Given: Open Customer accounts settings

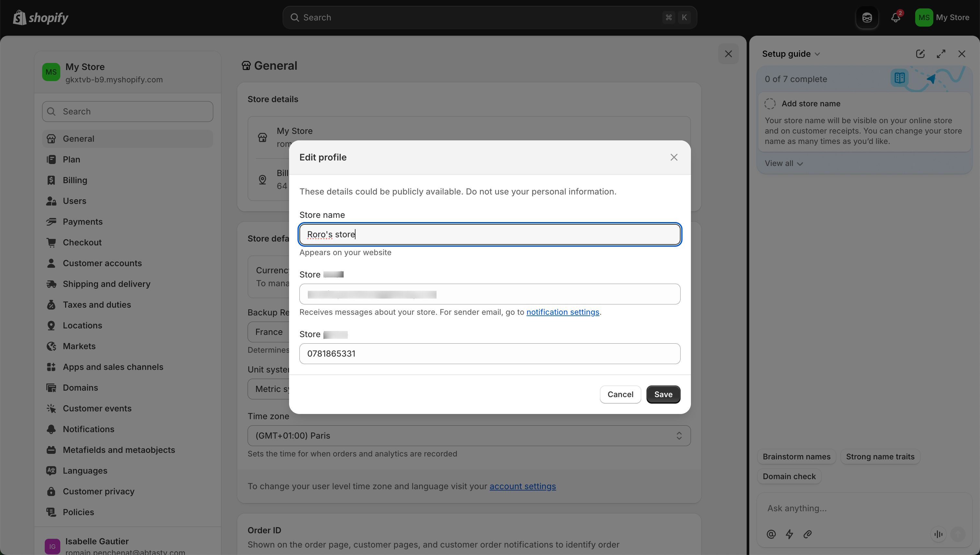Looking at the screenshot, I should click(102, 263).
